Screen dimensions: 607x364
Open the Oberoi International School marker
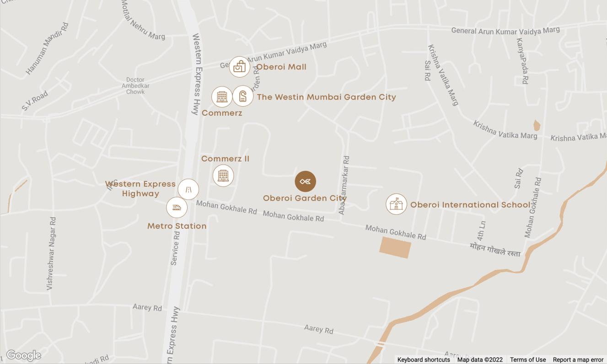click(396, 204)
